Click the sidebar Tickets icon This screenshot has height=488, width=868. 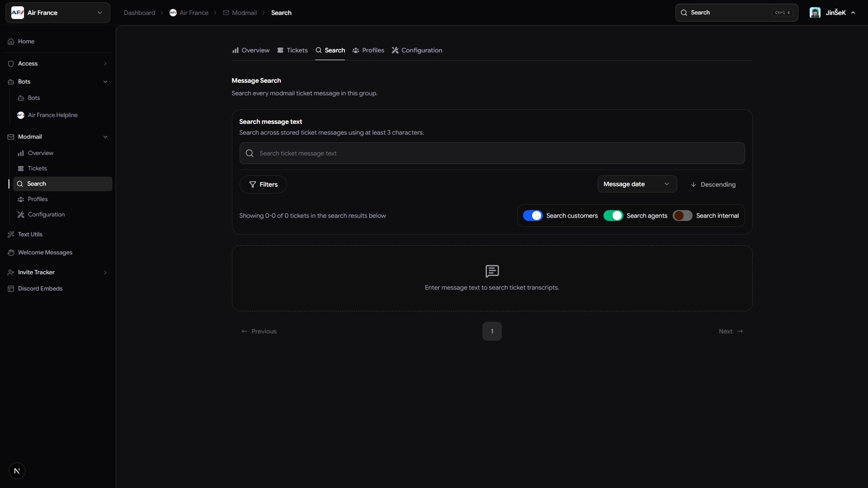point(21,169)
